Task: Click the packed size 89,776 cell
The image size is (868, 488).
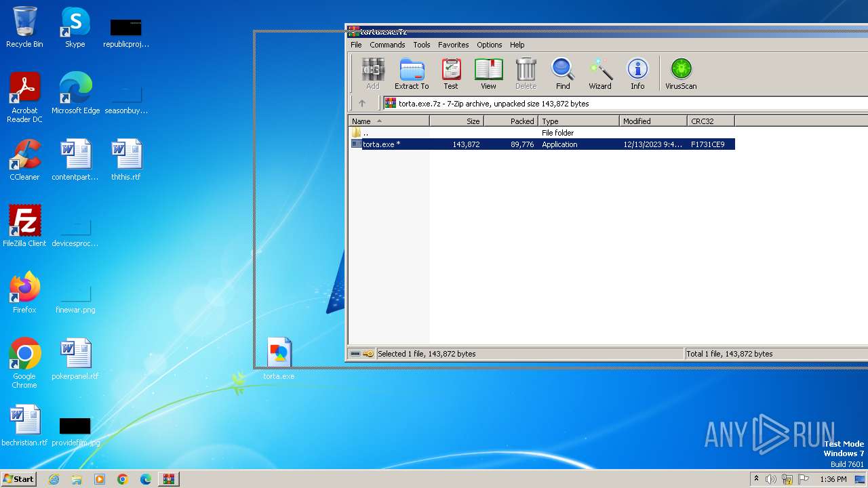Action: tap(522, 144)
